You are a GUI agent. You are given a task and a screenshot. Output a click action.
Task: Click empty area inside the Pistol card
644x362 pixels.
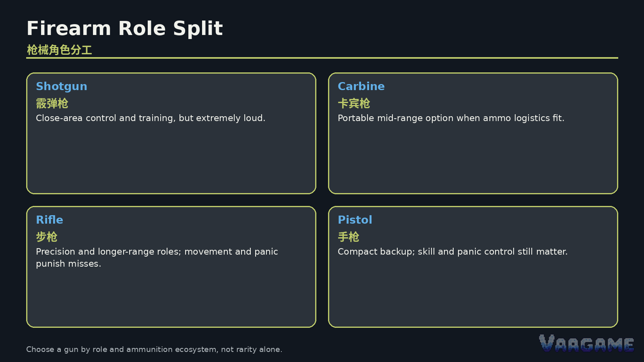pyautogui.click(x=473, y=294)
